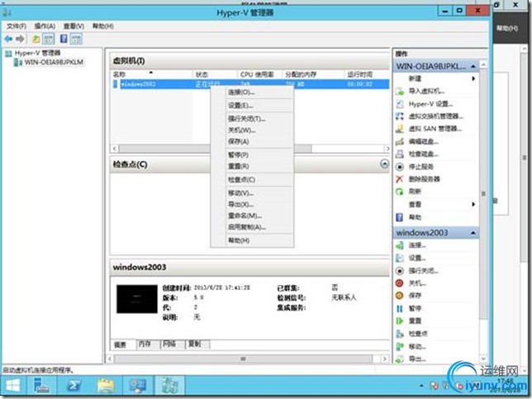Open 虚拟交换机管理器 in the Actions pane
The height and width of the screenshot is (399, 532).
click(x=435, y=116)
